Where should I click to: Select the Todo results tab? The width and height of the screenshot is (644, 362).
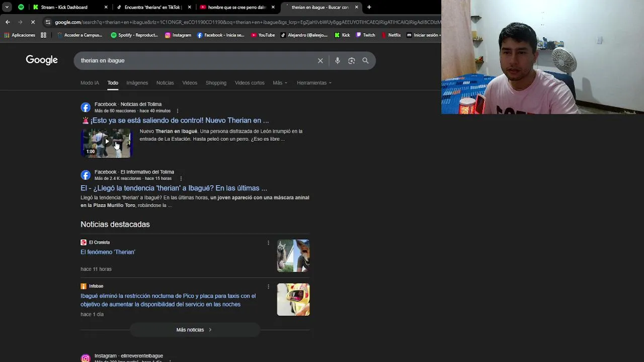point(113,83)
